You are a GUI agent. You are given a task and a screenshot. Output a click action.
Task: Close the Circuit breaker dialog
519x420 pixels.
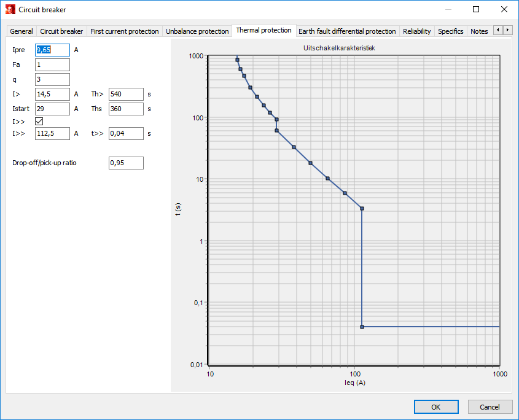click(504, 9)
